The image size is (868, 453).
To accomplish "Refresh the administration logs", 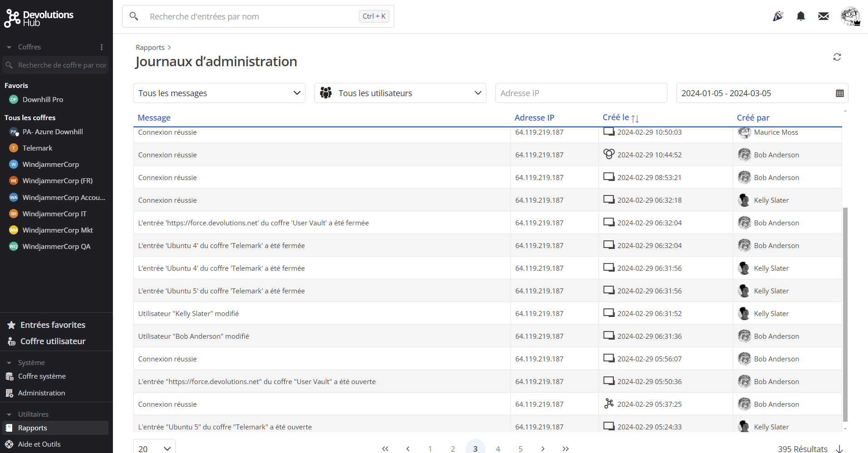I will click(837, 57).
